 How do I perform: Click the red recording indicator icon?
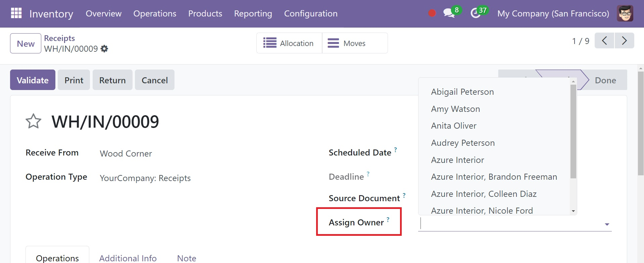click(432, 13)
